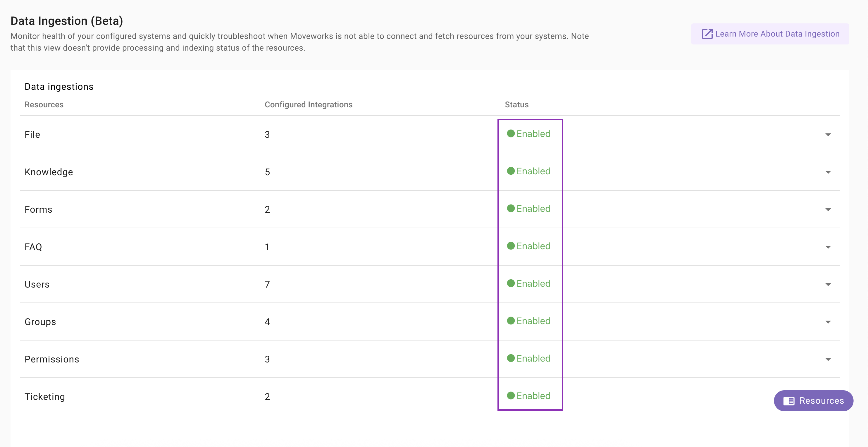Click the green status dot for Forms
868x447 pixels.
point(511,208)
